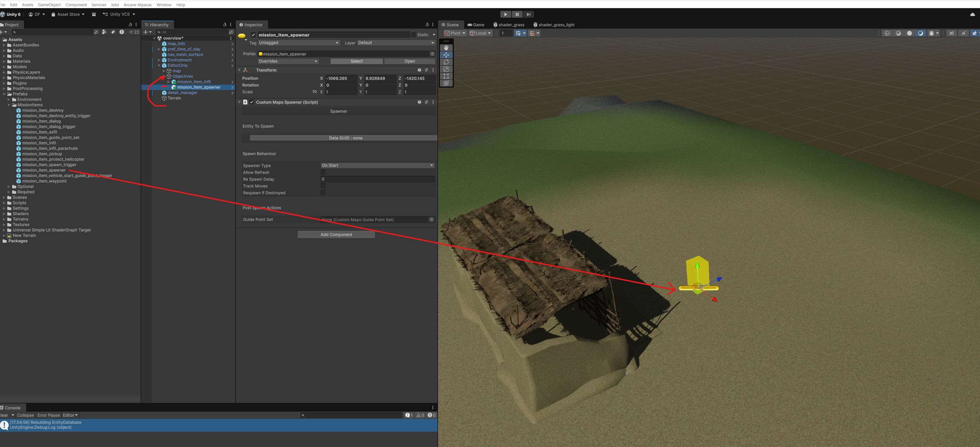The height and width of the screenshot is (447, 980).
Task: Select the Rotate tool
Action: click(446, 62)
